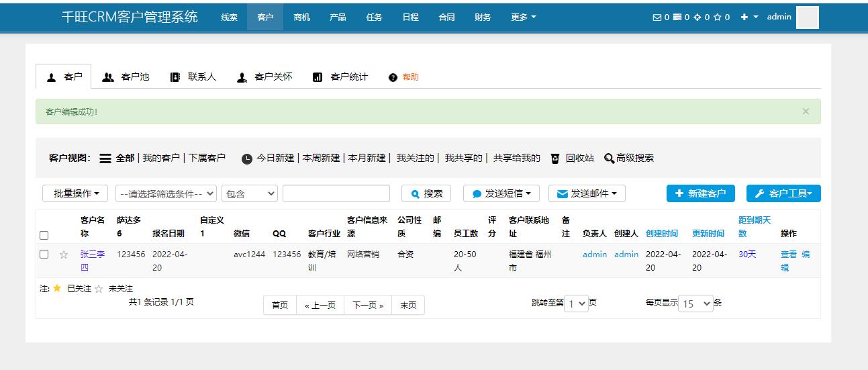Open the 每页显示 page size dropdown

pos(696,304)
